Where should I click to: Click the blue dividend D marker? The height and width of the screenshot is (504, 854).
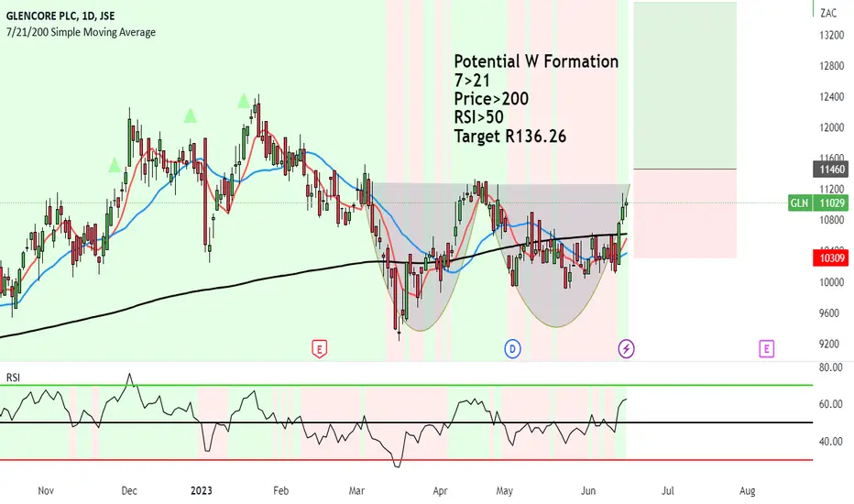click(x=512, y=349)
